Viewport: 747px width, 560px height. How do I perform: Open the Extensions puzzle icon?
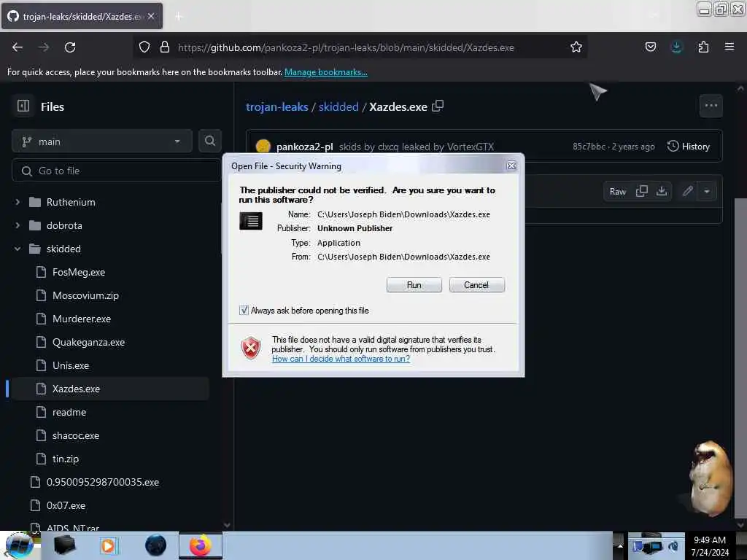(703, 47)
